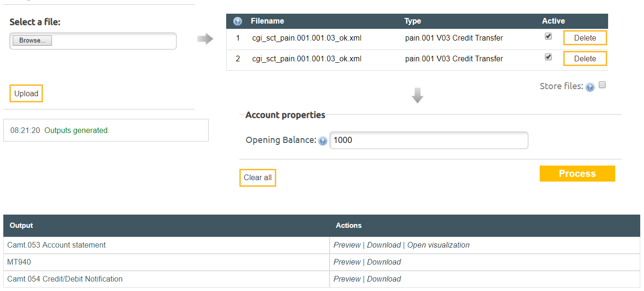
Task: Download the MT940 output
Action: (x=384, y=262)
